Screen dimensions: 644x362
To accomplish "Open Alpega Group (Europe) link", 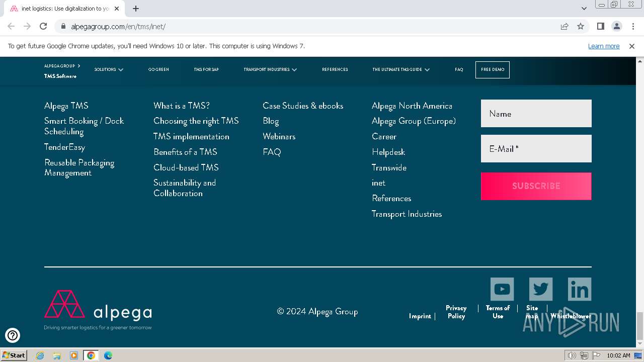I will pyautogui.click(x=414, y=121).
